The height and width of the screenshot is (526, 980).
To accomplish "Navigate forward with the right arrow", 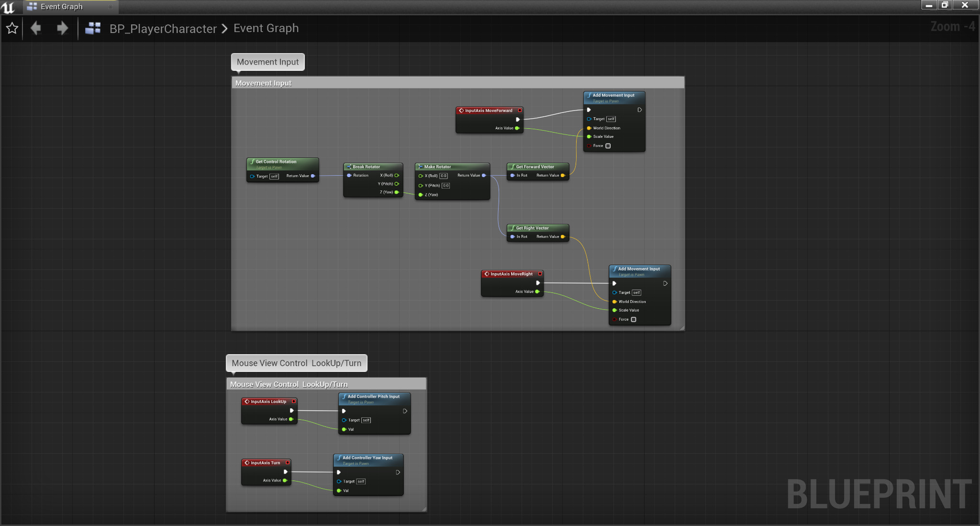I will tap(62, 28).
